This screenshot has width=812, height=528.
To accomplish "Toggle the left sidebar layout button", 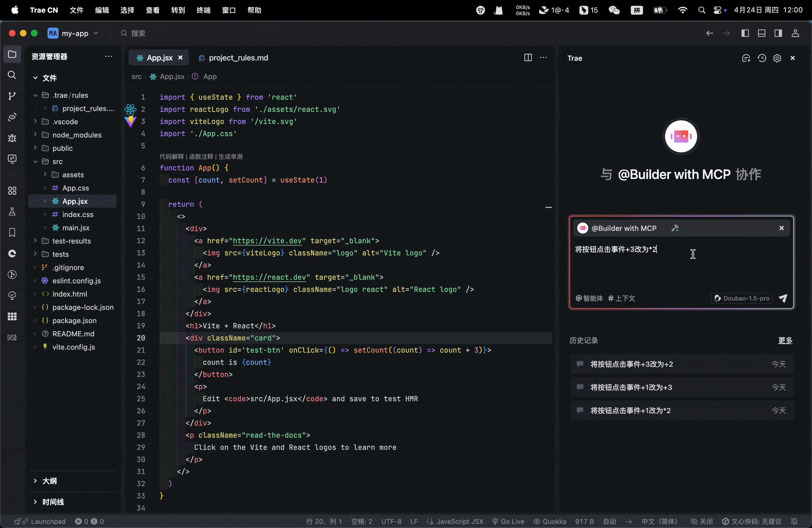I will tap(745, 33).
